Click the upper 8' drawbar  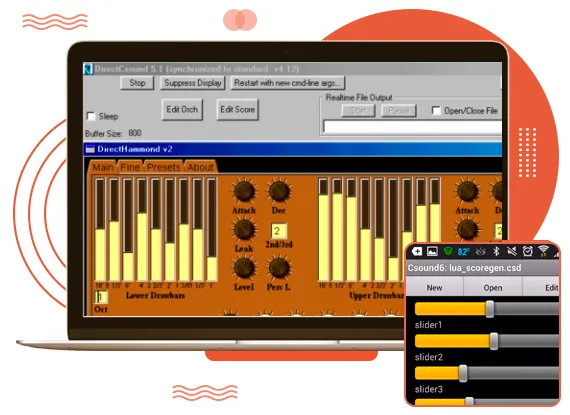351,230
